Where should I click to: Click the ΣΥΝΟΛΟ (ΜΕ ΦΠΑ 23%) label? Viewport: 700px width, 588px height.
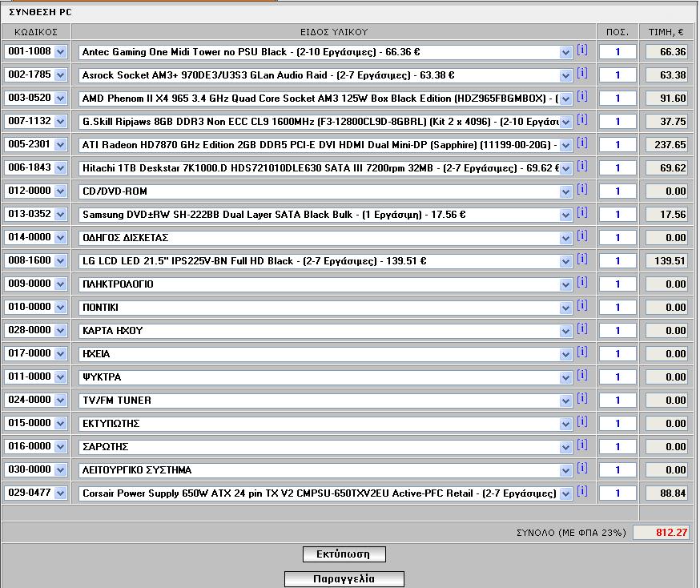571,533
